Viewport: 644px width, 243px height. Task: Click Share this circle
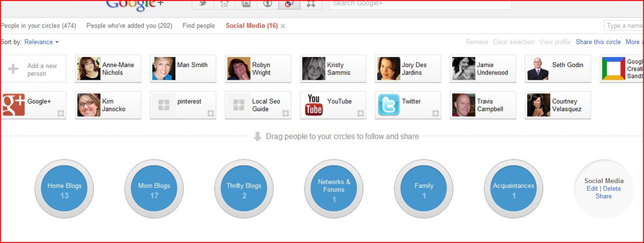(x=598, y=42)
